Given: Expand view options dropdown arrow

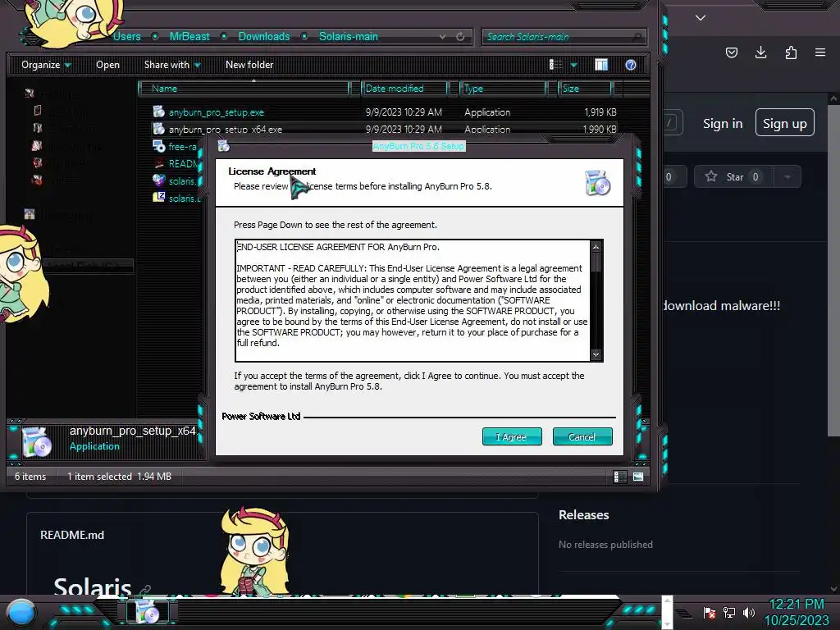Looking at the screenshot, I should 573,66.
